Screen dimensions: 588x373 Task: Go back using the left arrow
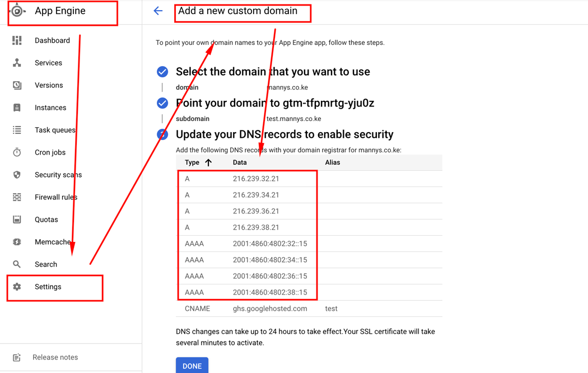pyautogui.click(x=158, y=11)
